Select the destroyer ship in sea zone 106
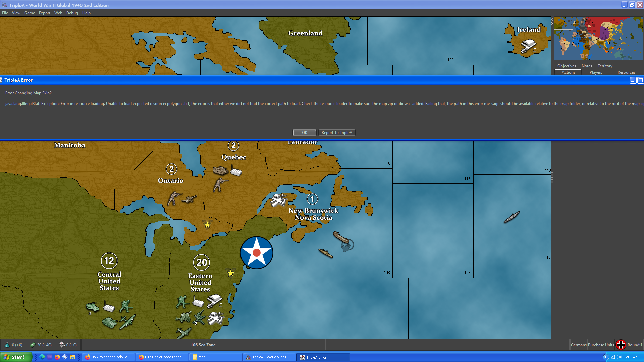644x362 pixels. pyautogui.click(x=326, y=253)
